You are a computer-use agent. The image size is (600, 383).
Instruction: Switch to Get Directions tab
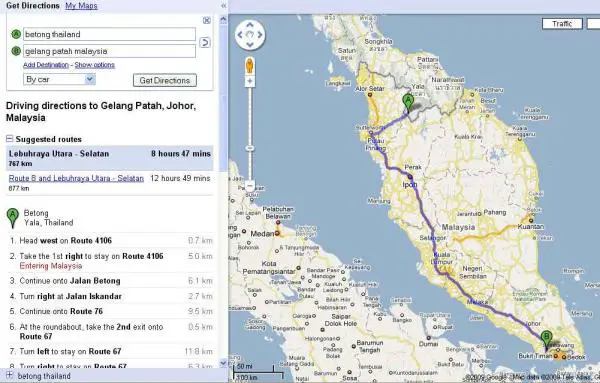(x=33, y=6)
